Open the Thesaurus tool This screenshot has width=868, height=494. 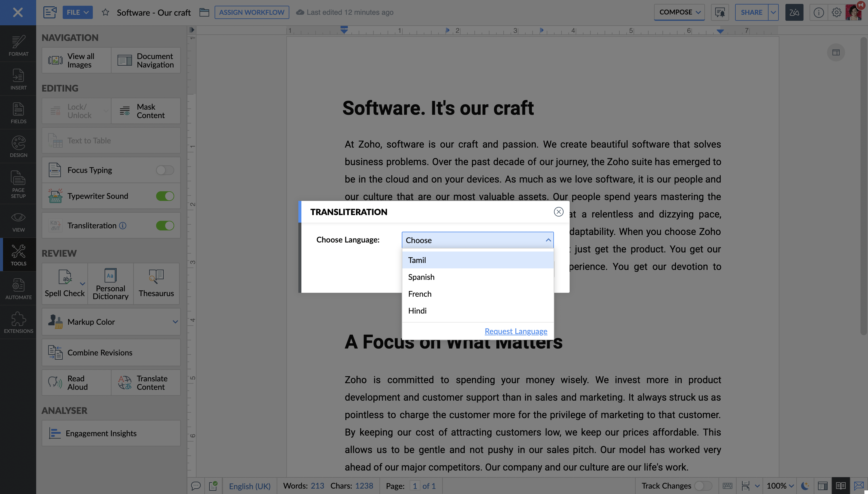[156, 283]
